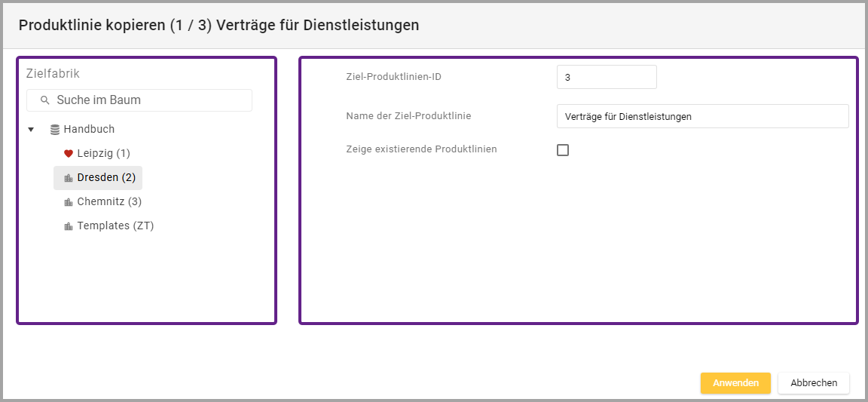Image resolution: width=868 pixels, height=402 pixels.
Task: Focus the Suche im Baum search box
Action: pyautogui.click(x=147, y=100)
